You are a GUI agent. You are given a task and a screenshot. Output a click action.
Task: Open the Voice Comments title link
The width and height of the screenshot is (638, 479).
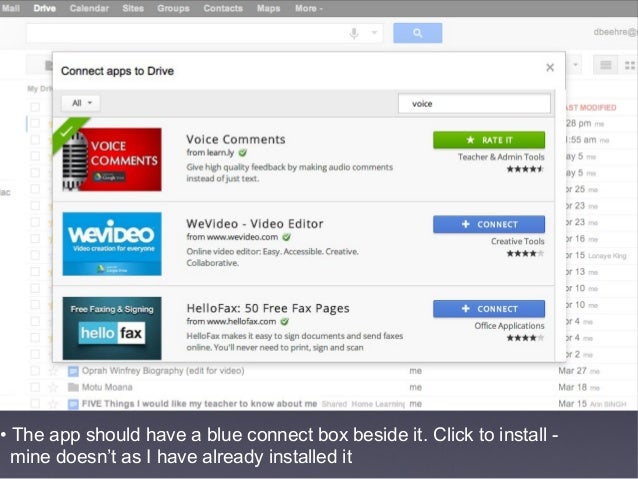[x=236, y=139]
